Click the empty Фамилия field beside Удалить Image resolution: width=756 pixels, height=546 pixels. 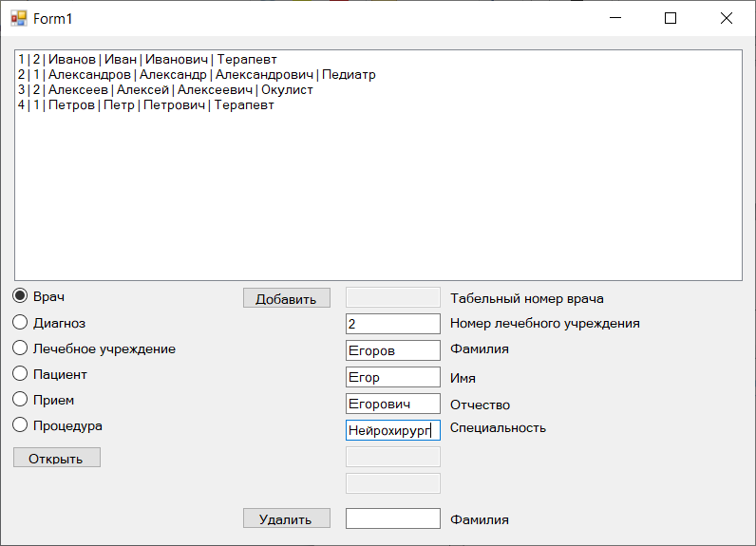point(393,518)
